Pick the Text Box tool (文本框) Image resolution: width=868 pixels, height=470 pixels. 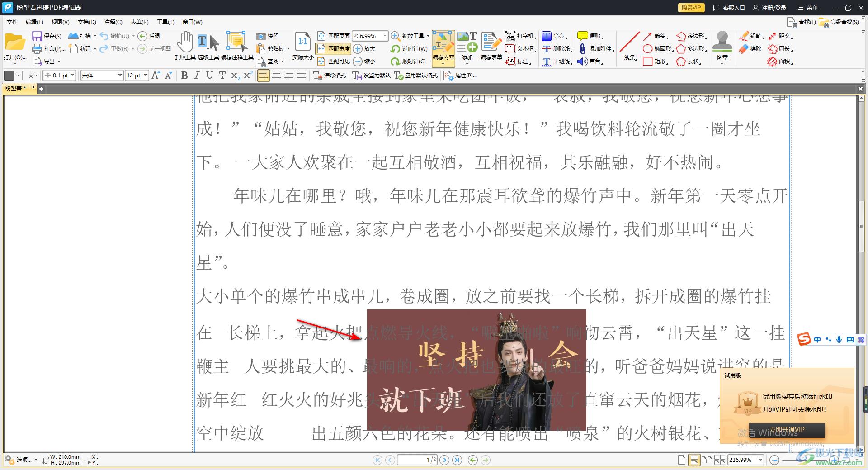pos(521,48)
